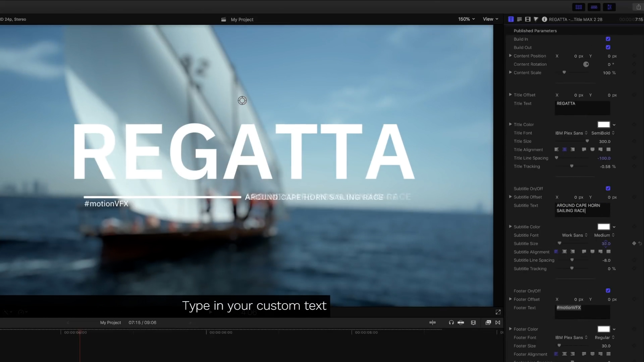Screen dimensions: 644x362
Task: Open the Title Font IBM Plex Sans dropdown
Action: [571, 133]
